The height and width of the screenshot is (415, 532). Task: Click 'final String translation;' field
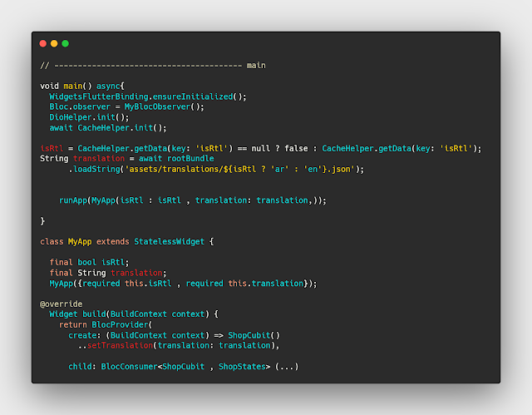click(x=108, y=273)
